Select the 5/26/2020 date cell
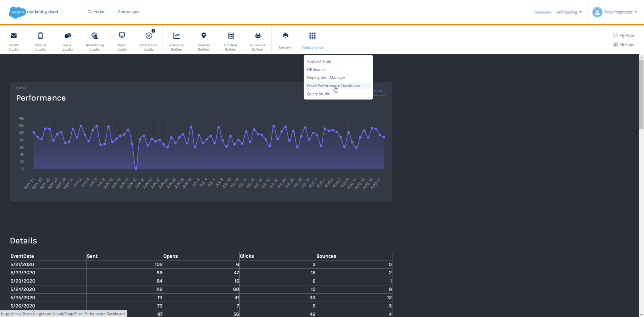Viewport: 644px width, 317px height. coord(48,306)
